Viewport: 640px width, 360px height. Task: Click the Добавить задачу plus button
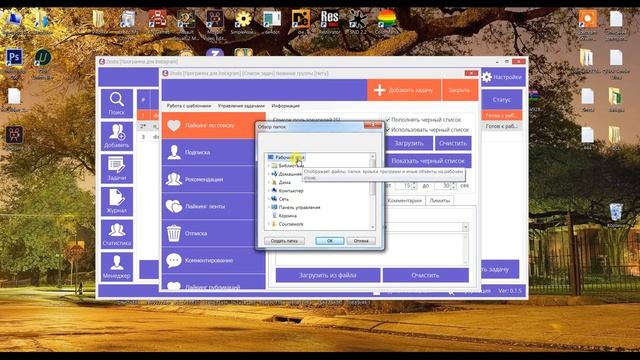pos(404,90)
